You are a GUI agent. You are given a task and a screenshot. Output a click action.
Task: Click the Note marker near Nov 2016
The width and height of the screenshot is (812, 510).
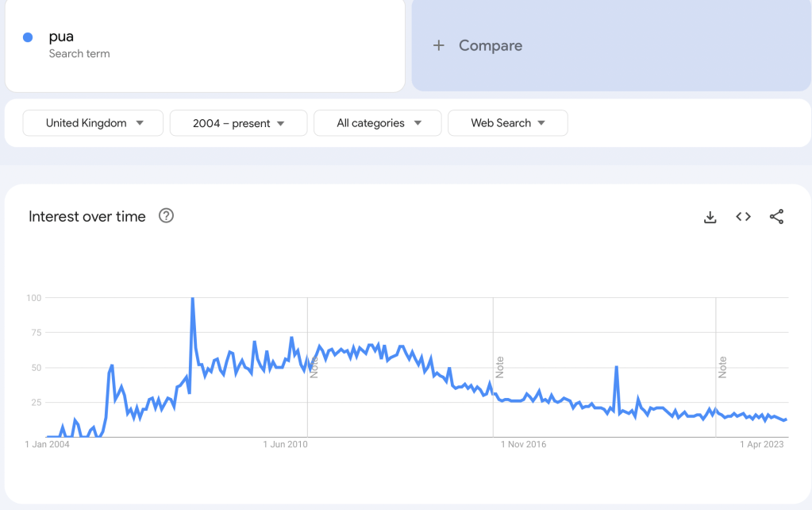pos(500,367)
